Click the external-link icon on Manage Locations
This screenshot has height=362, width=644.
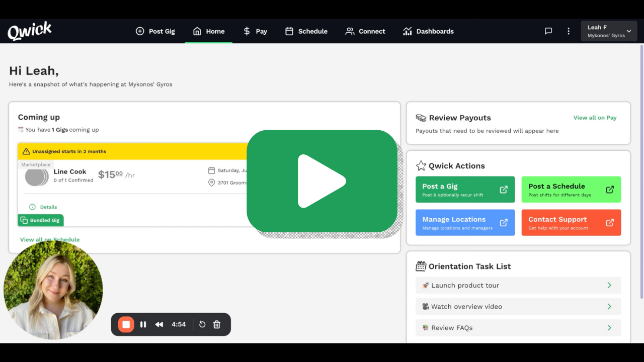[504, 223]
